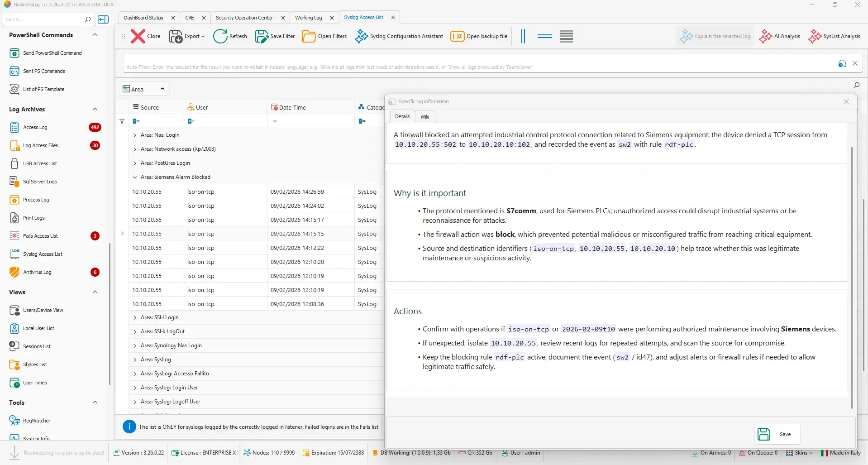
Task: Open List of PS Template
Action: click(x=37, y=89)
